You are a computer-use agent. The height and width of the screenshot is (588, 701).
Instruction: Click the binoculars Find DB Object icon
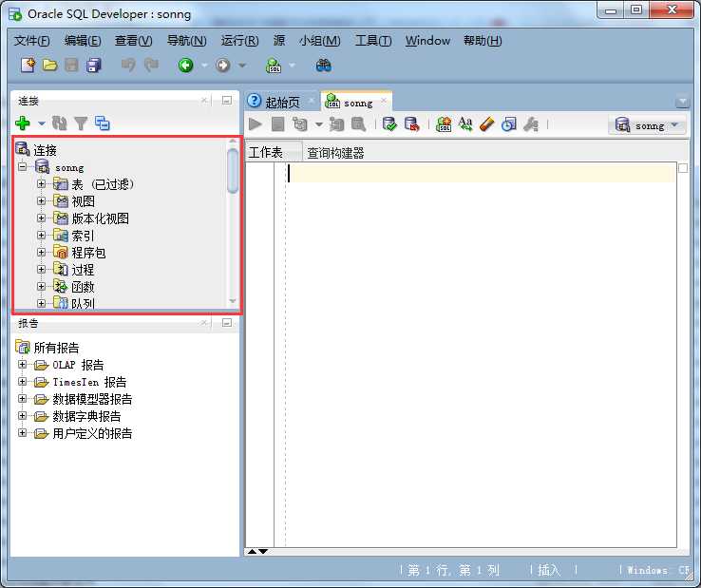(323, 66)
